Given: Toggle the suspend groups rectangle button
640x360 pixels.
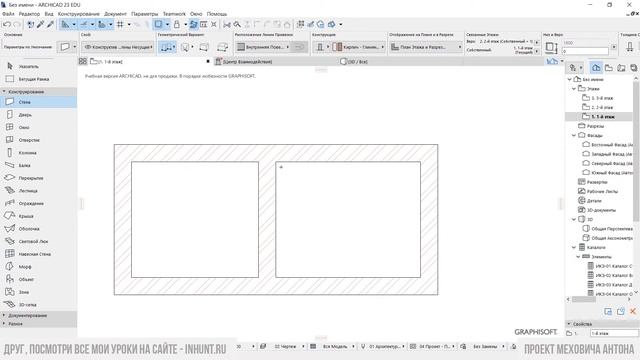Looking at the screenshot, I should click(x=158, y=24).
